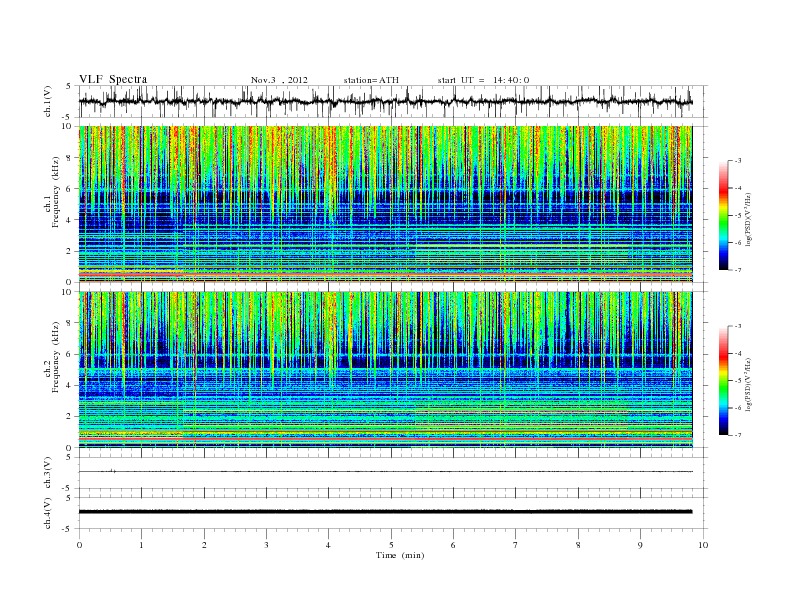Click the "6" tick on the time axis
The height and width of the screenshot is (612, 792).
(x=453, y=545)
